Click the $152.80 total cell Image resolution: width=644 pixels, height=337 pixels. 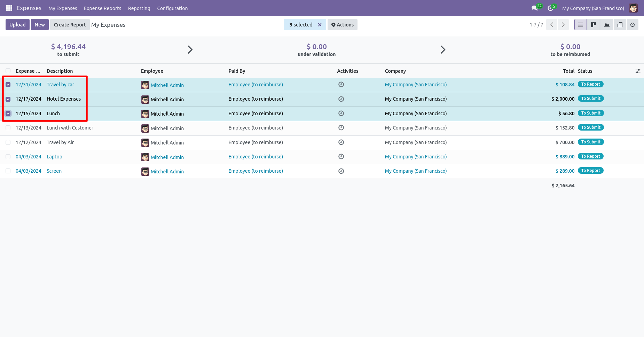click(x=565, y=128)
